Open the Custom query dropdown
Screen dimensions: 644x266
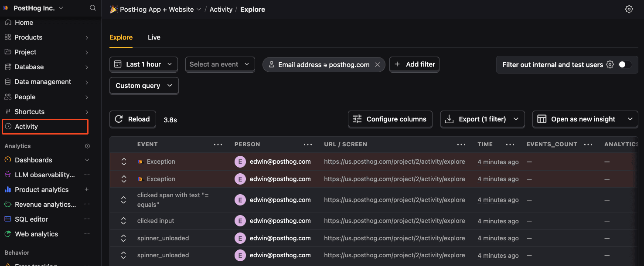tap(144, 86)
